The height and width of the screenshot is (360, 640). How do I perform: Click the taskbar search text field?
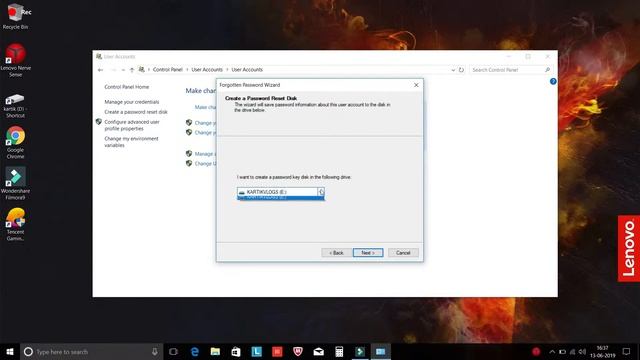(x=92, y=351)
